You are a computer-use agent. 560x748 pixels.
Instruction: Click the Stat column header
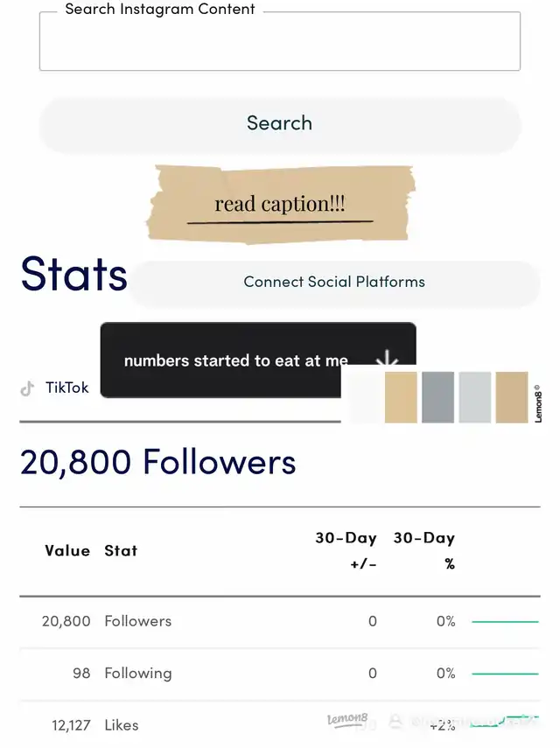(121, 550)
